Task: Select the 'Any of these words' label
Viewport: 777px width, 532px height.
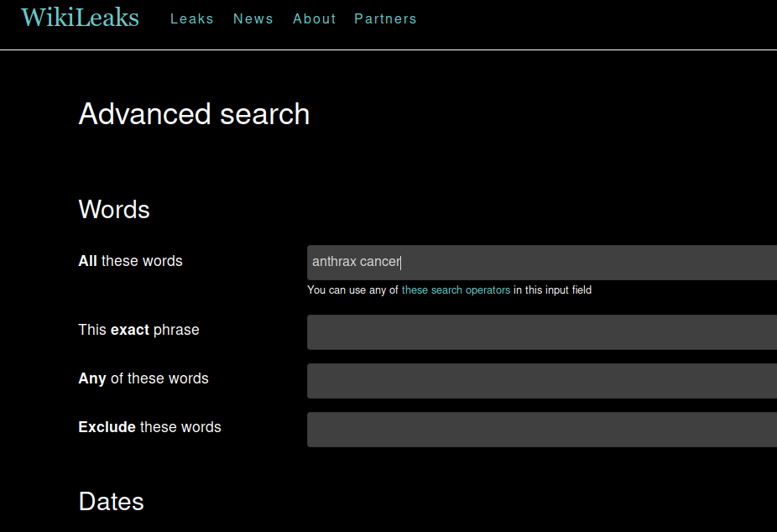Action: [143, 378]
